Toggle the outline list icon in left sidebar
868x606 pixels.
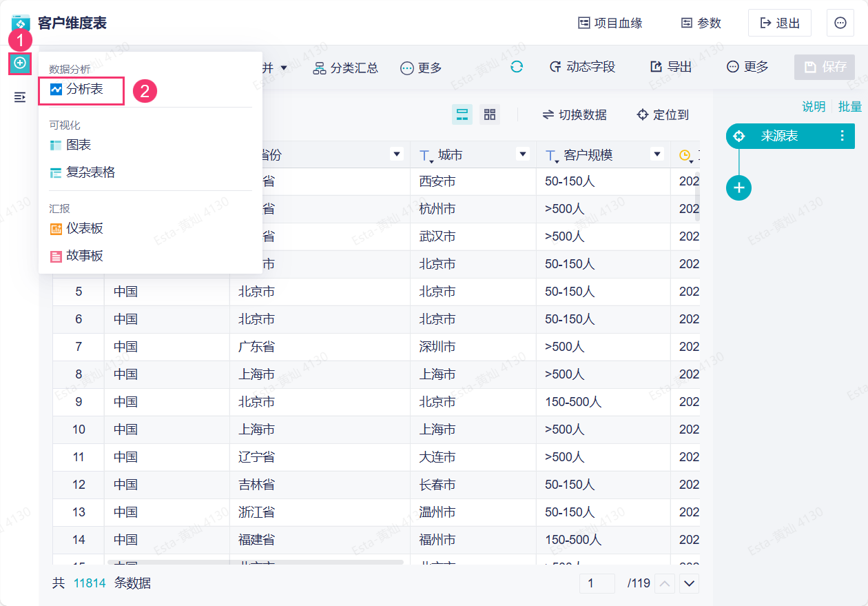(20, 97)
